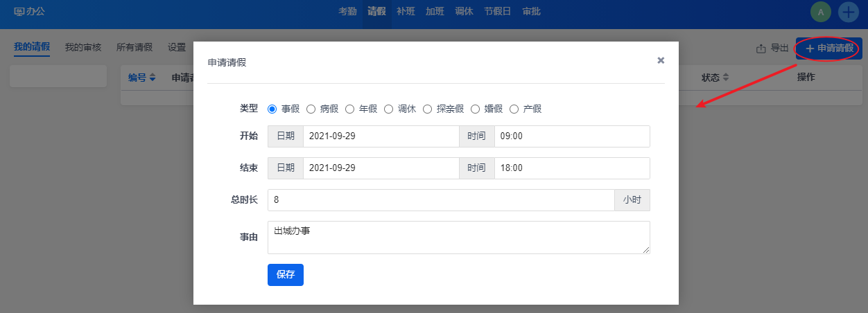868x313 pixels.
Task: Switch to the 考勤 menu tab
Action: 348,12
